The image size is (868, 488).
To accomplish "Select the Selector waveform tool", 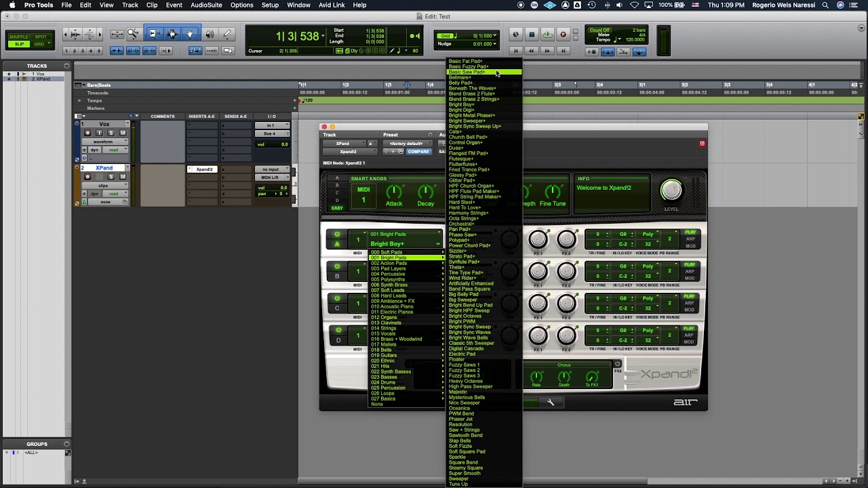I will (172, 34).
